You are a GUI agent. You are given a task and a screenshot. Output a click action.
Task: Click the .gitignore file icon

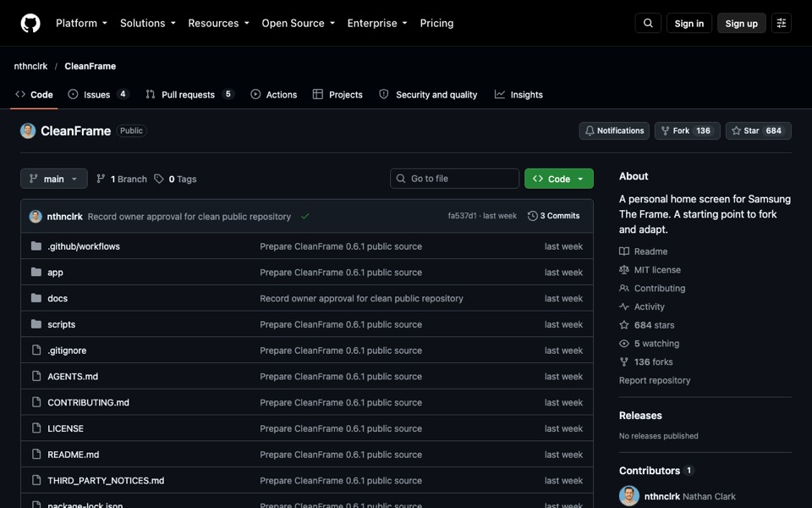[x=36, y=350]
